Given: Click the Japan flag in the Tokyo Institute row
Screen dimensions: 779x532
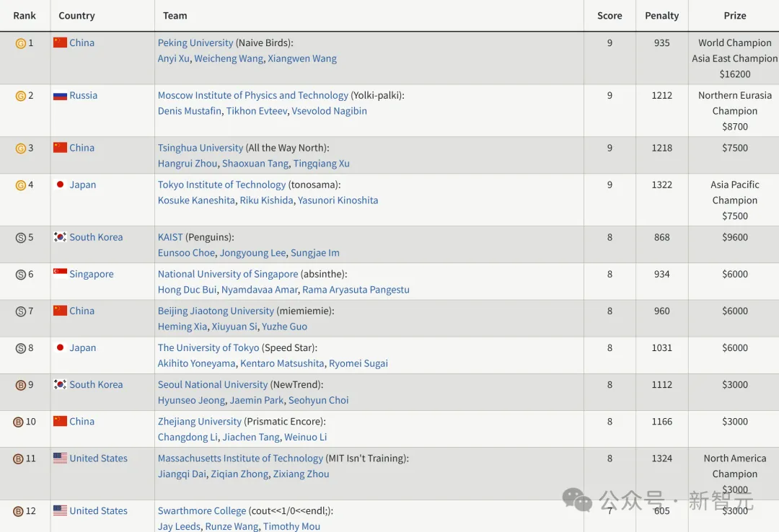Looking at the screenshot, I should 60,185.
